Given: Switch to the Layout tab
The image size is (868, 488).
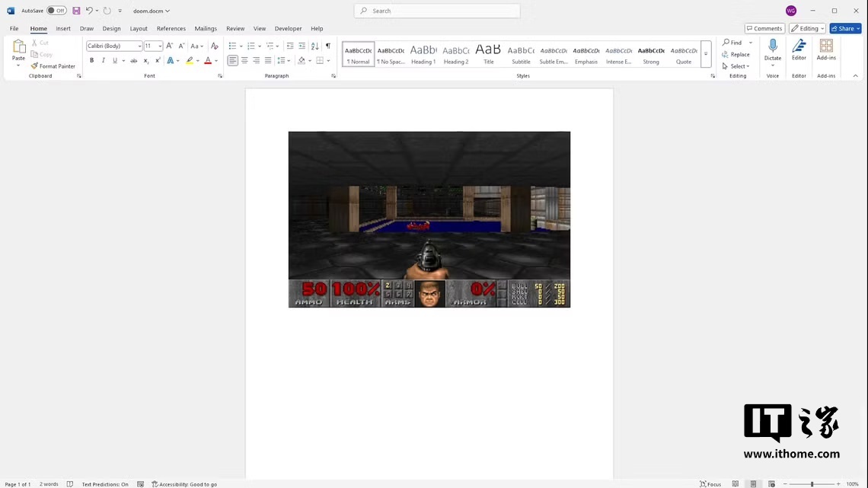Looking at the screenshot, I should (x=139, y=28).
